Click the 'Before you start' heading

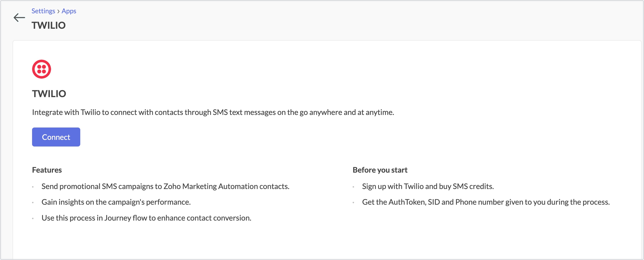(380, 170)
